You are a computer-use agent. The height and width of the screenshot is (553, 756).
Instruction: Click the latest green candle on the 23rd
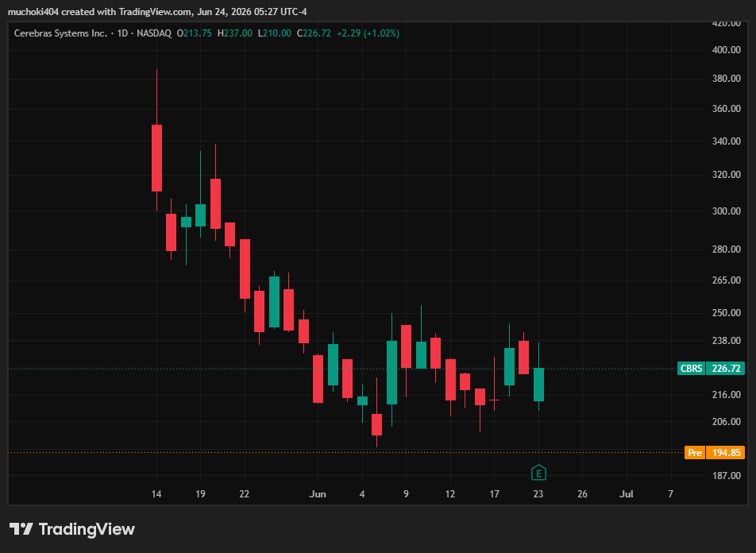click(x=538, y=384)
